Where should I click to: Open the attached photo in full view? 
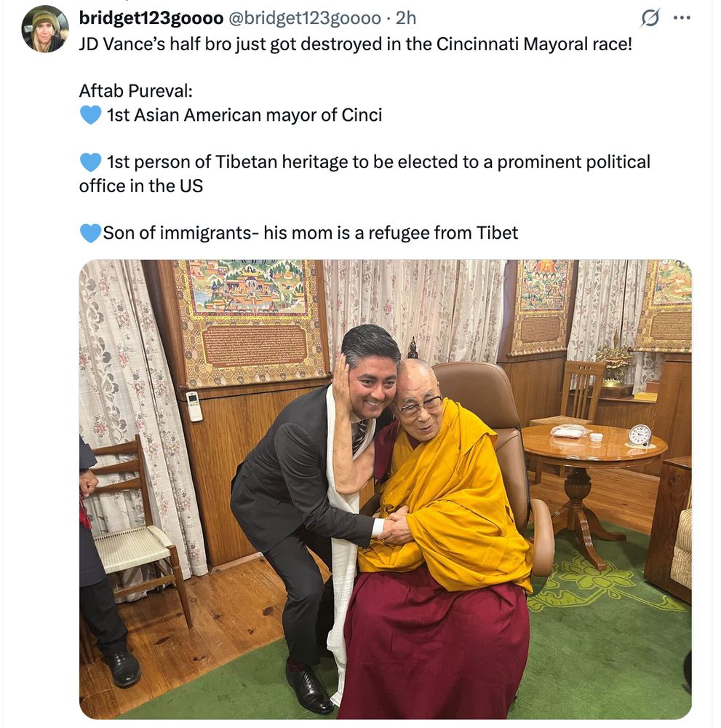click(x=385, y=489)
